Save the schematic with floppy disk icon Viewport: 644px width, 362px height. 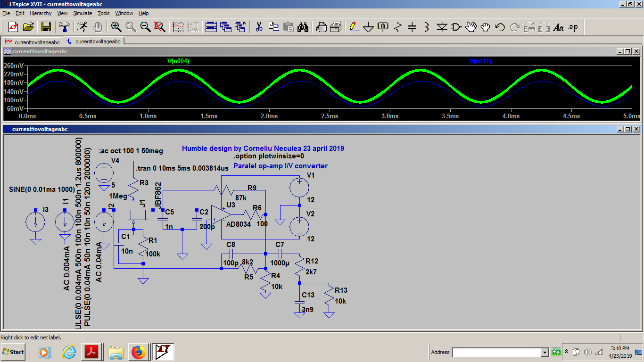(x=46, y=27)
